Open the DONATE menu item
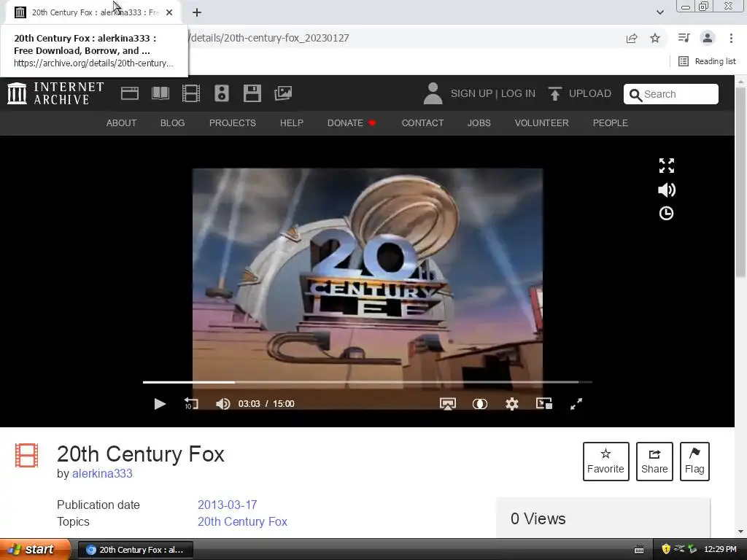 (352, 122)
